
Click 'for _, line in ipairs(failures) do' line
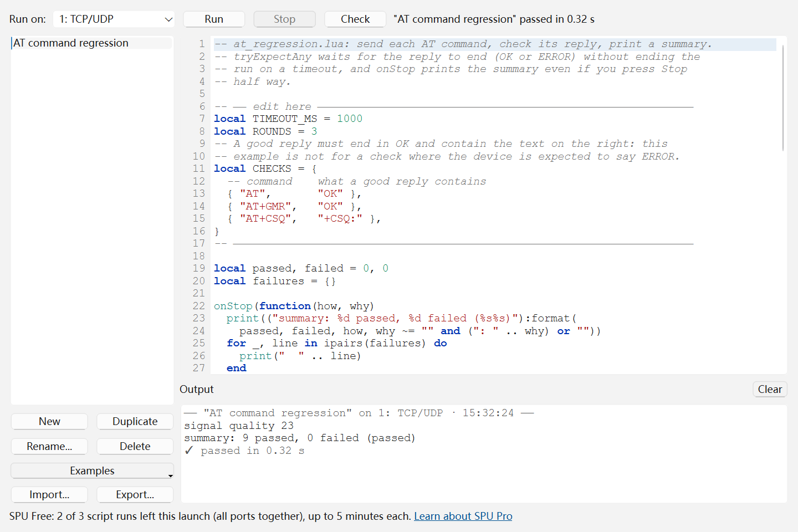pyautogui.click(x=337, y=343)
